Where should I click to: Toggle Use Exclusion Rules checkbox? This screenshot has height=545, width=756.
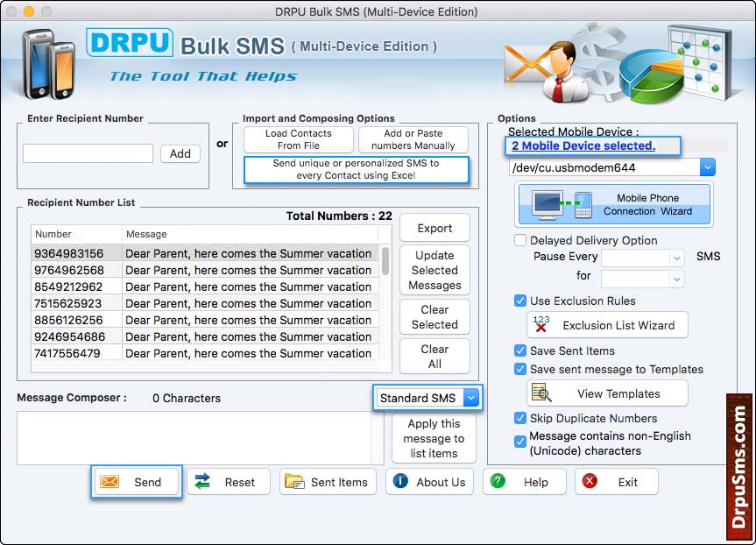click(519, 301)
